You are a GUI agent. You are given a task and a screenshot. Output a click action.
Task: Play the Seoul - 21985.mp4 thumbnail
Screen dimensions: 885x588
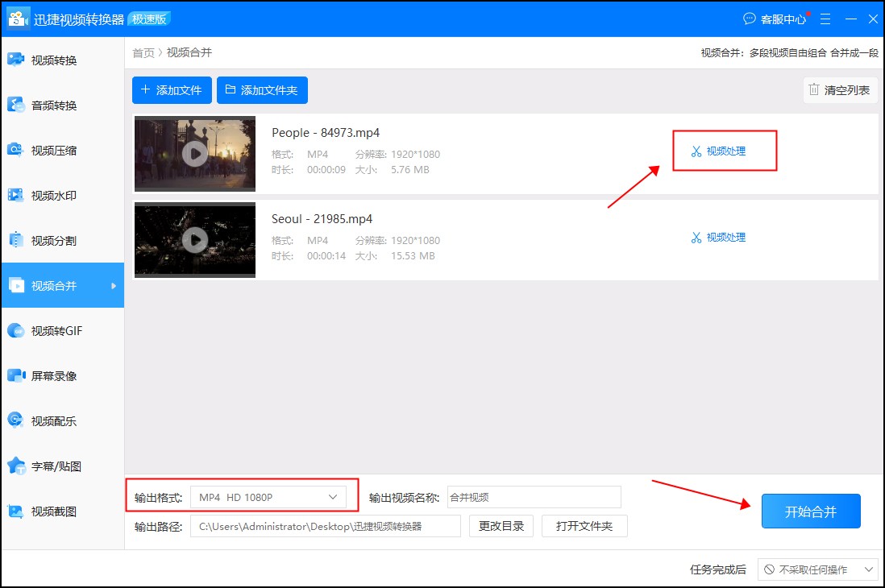pyautogui.click(x=195, y=239)
